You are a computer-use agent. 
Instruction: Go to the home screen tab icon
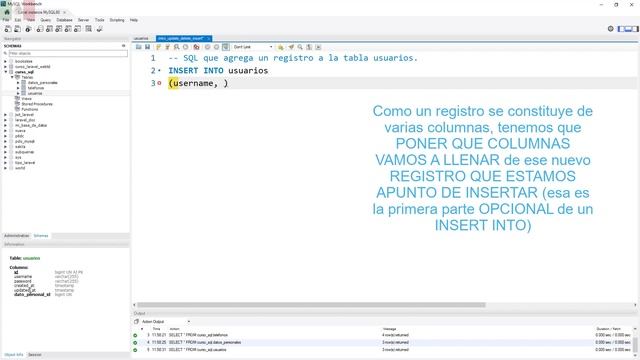(7, 12)
